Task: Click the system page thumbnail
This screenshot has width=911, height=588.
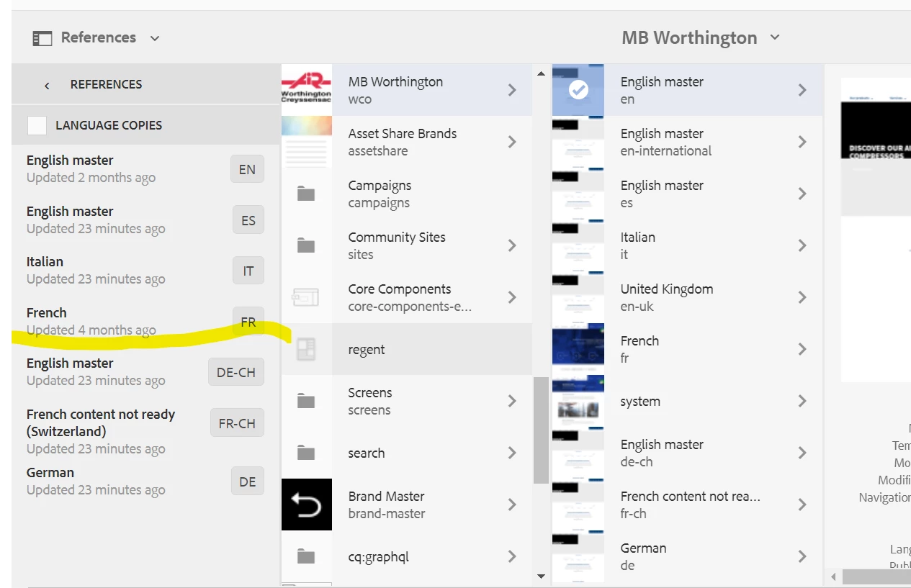Action: click(x=578, y=401)
